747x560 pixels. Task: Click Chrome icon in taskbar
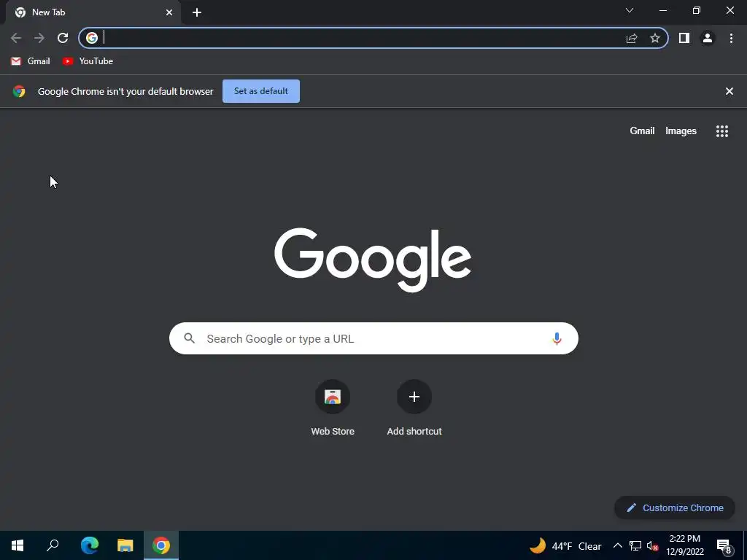pyautogui.click(x=161, y=545)
